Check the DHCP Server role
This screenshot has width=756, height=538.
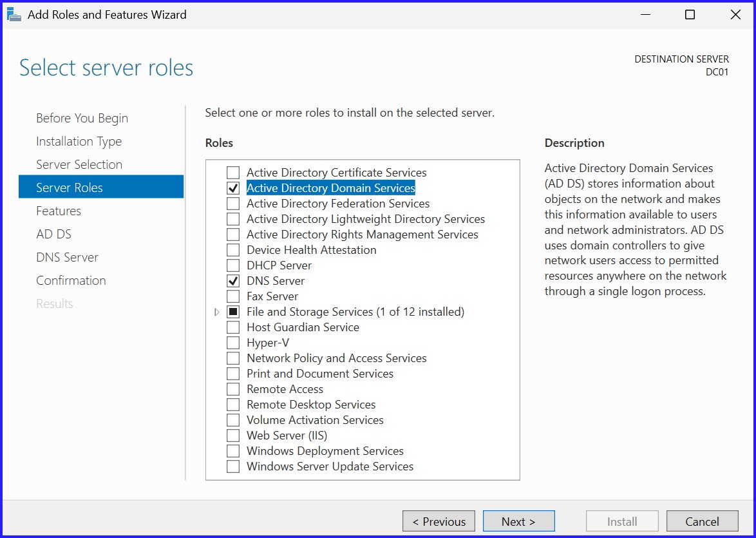pyautogui.click(x=234, y=265)
